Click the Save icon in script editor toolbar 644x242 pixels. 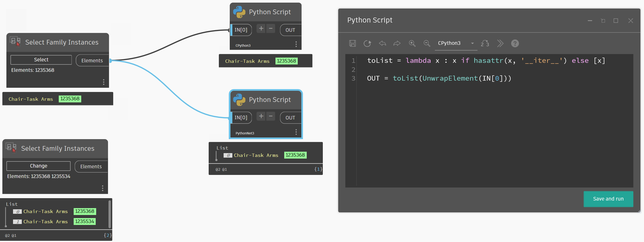coord(352,43)
